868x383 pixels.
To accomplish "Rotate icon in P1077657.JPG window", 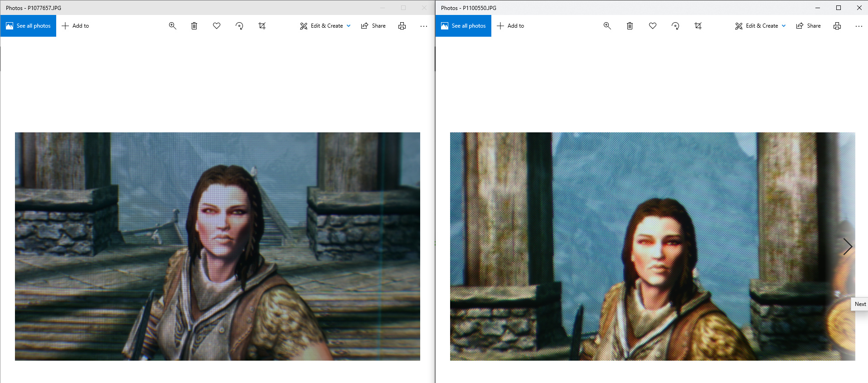I will [x=239, y=26].
